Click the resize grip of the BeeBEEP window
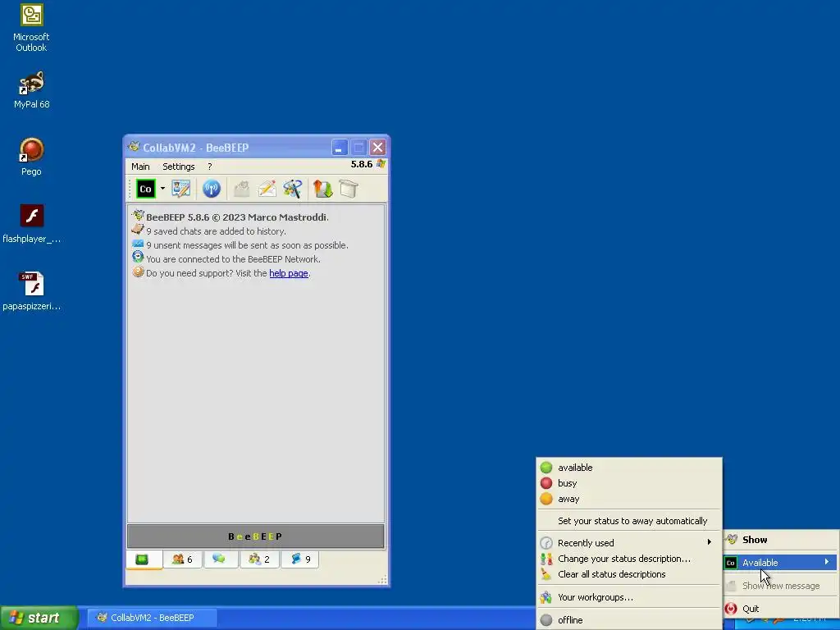 382,580
